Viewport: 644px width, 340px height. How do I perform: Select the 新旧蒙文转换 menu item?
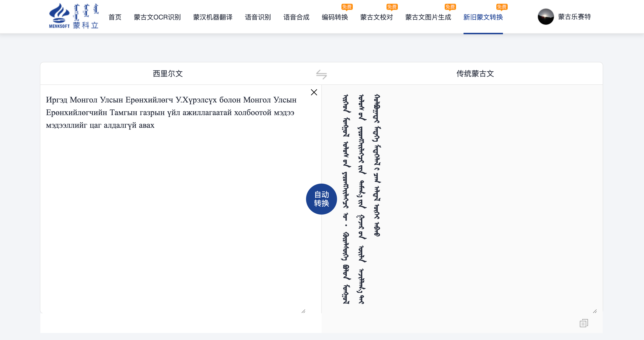[x=483, y=17]
